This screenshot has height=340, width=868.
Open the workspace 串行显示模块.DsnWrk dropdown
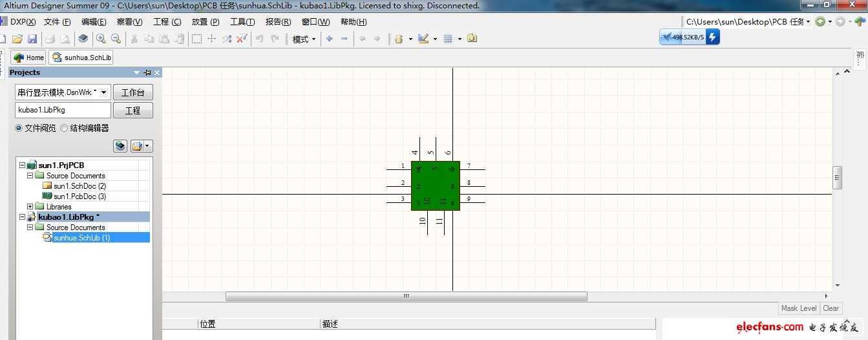[x=104, y=92]
